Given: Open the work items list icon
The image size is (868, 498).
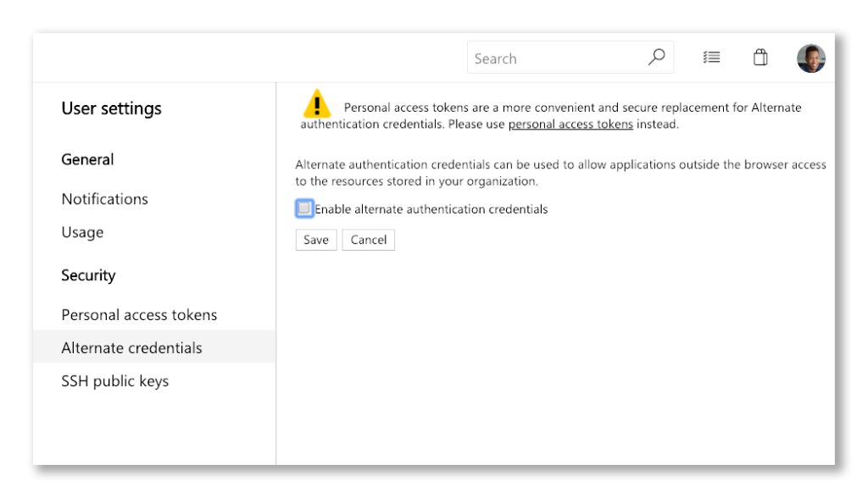Looking at the screenshot, I should (711, 57).
